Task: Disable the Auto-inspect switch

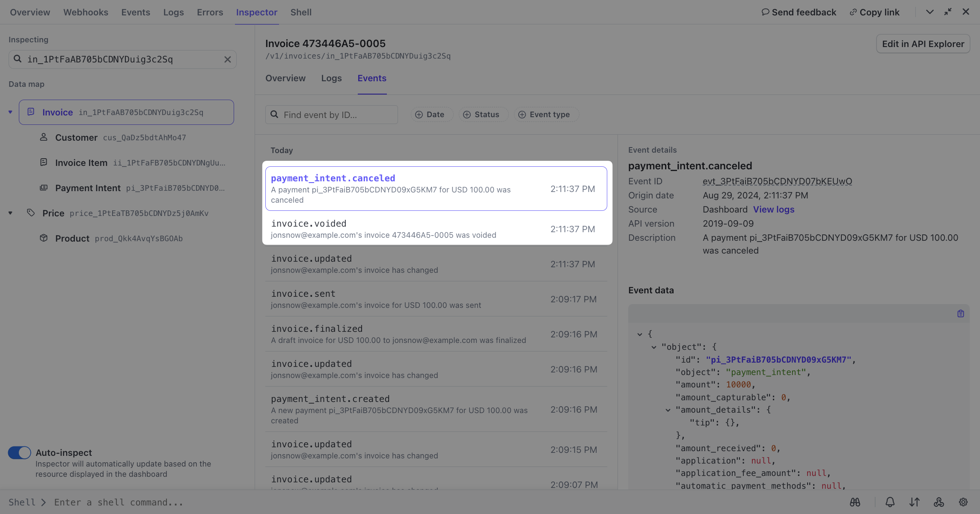Action: (x=20, y=452)
